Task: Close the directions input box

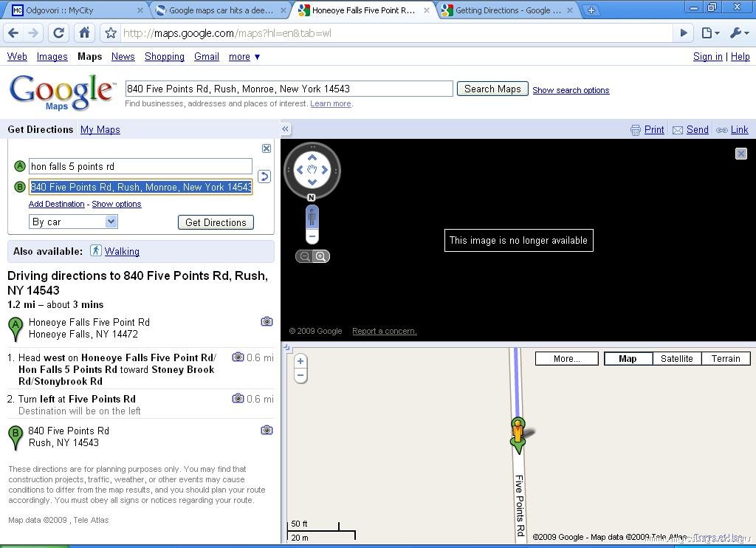Action: click(266, 148)
